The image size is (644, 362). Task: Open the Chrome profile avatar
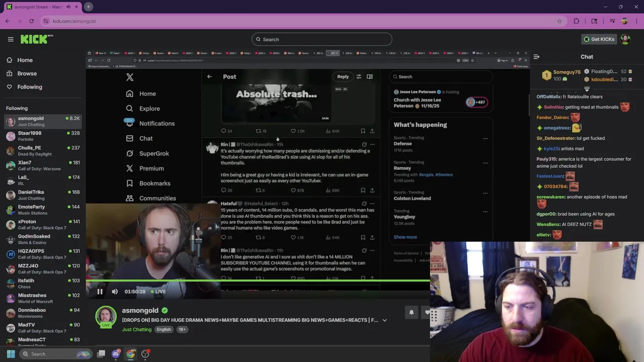[624, 21]
